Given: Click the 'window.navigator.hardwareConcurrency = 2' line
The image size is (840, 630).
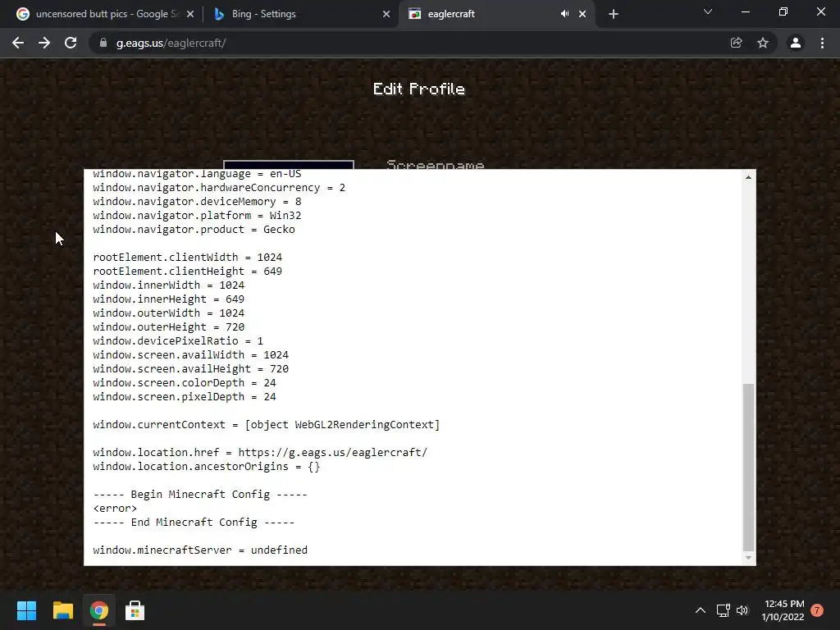Looking at the screenshot, I should click(219, 188).
